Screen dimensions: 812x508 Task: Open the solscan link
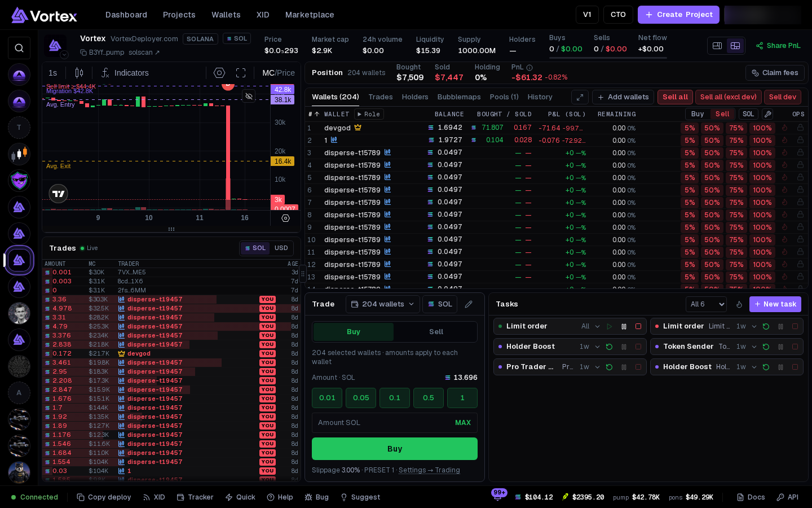tap(144, 52)
